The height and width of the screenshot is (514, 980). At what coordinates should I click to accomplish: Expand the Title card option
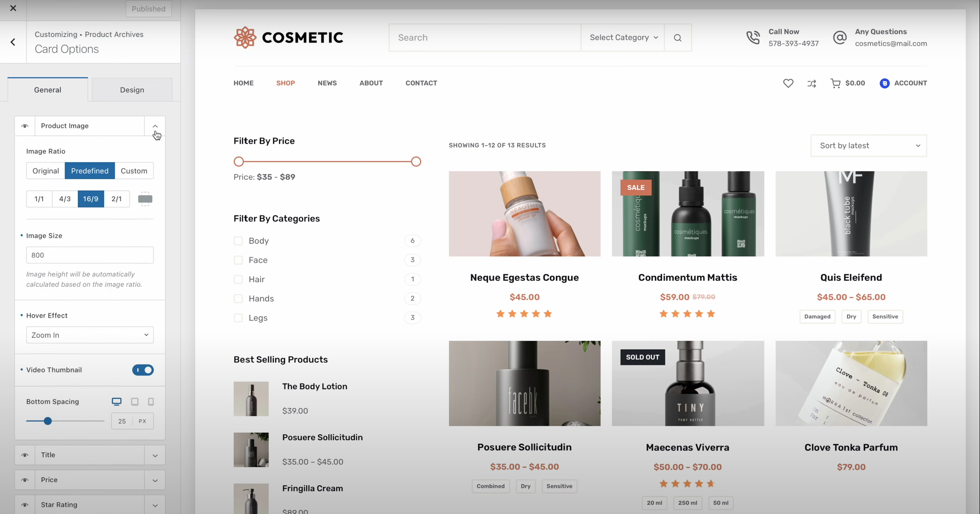(155, 455)
